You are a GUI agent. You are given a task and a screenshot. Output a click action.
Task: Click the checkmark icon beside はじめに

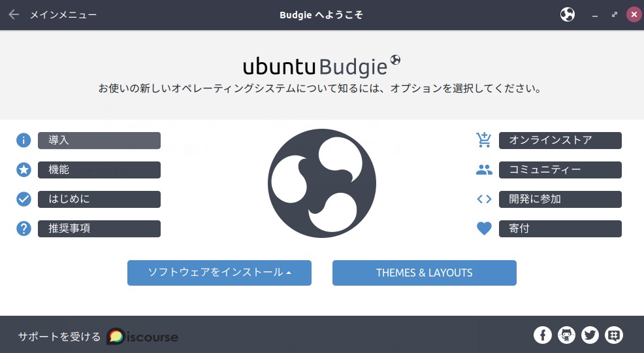tap(24, 199)
